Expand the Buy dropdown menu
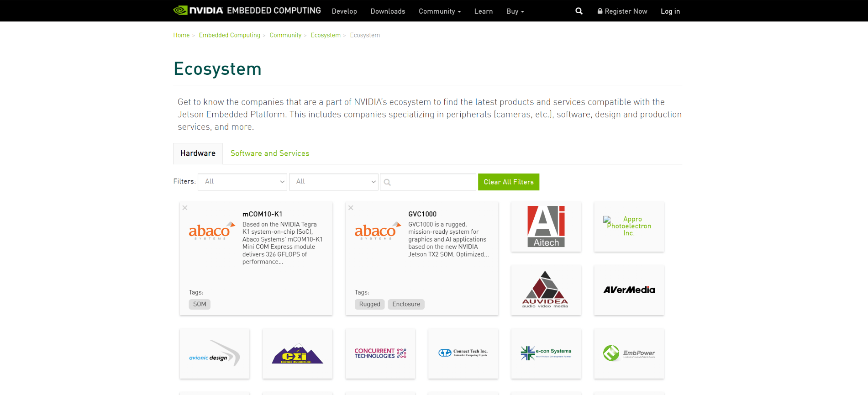This screenshot has width=868, height=395. 515,11
